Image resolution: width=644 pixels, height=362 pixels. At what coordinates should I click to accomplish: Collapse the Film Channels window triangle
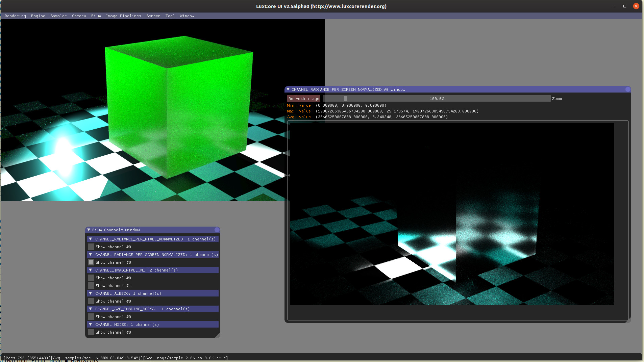89,230
